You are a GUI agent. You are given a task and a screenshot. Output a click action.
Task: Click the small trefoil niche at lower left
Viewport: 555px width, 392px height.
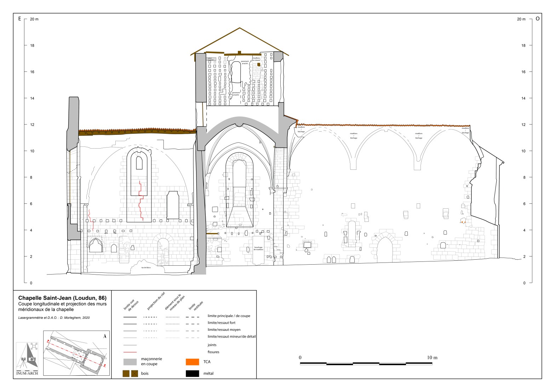pos(95,245)
